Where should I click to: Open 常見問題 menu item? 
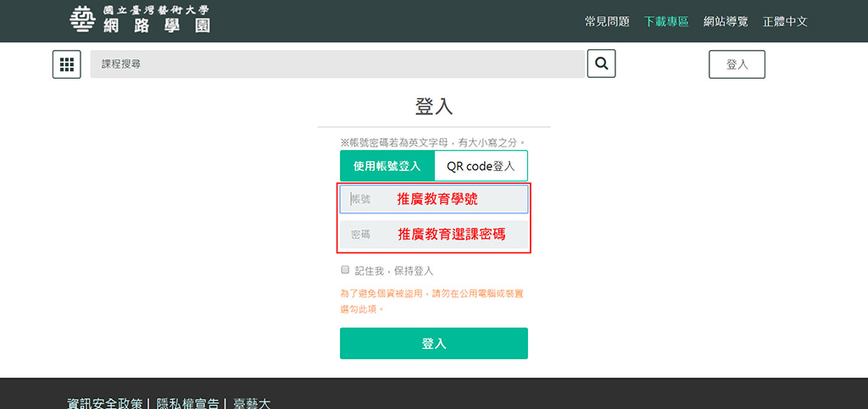click(607, 21)
